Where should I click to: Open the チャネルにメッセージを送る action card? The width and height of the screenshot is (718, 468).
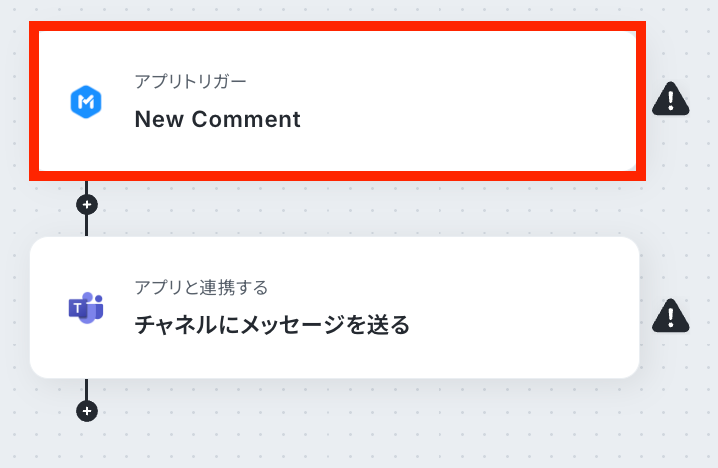click(x=336, y=307)
